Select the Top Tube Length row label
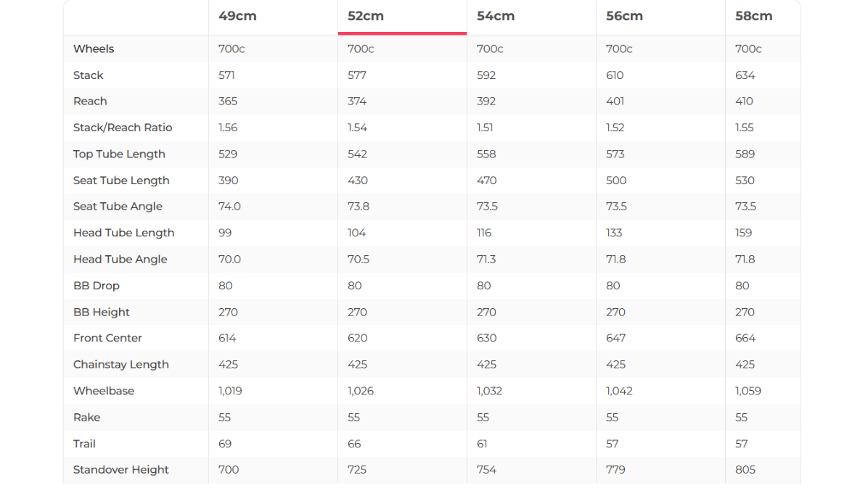868x488 pixels. pyautogui.click(x=119, y=154)
